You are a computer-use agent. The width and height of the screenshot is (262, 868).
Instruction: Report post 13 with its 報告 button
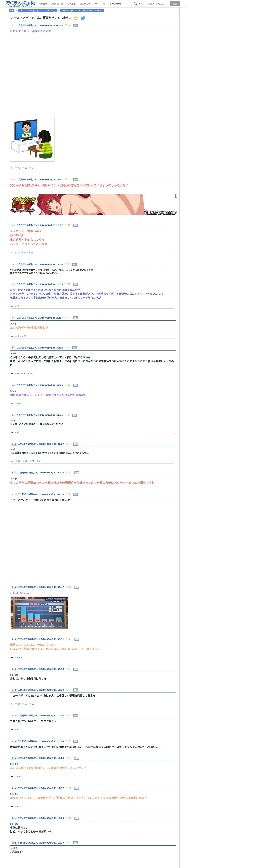click(77, 587)
